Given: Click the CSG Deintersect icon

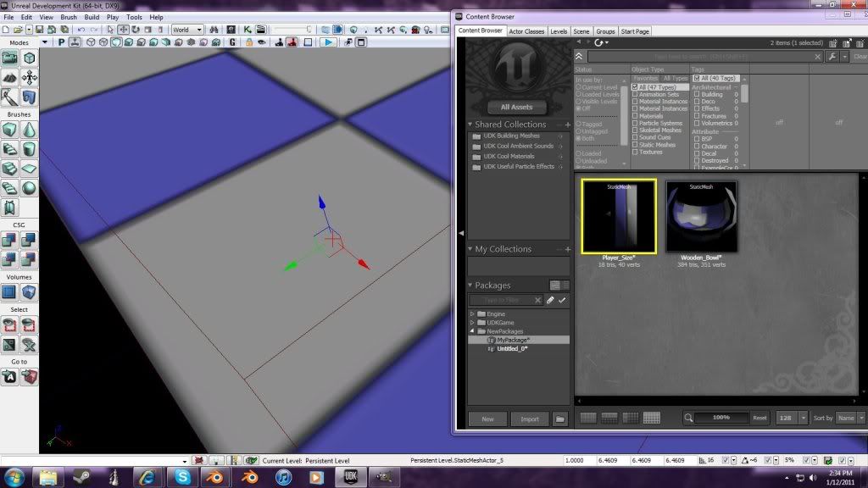Looking at the screenshot, I should pos(29,259).
